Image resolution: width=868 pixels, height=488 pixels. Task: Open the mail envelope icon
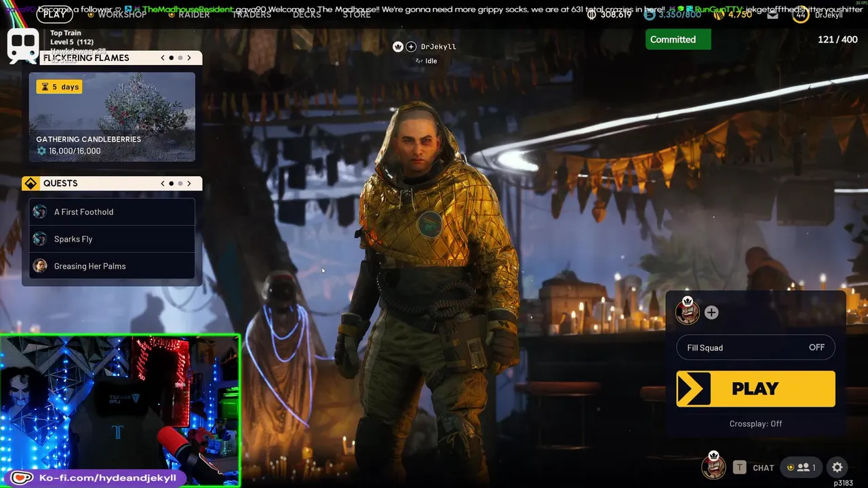[x=772, y=14]
